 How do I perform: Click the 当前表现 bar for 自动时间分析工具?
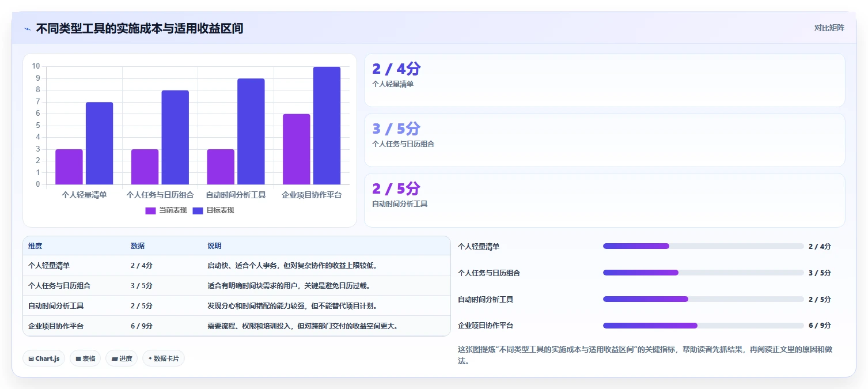coord(221,167)
